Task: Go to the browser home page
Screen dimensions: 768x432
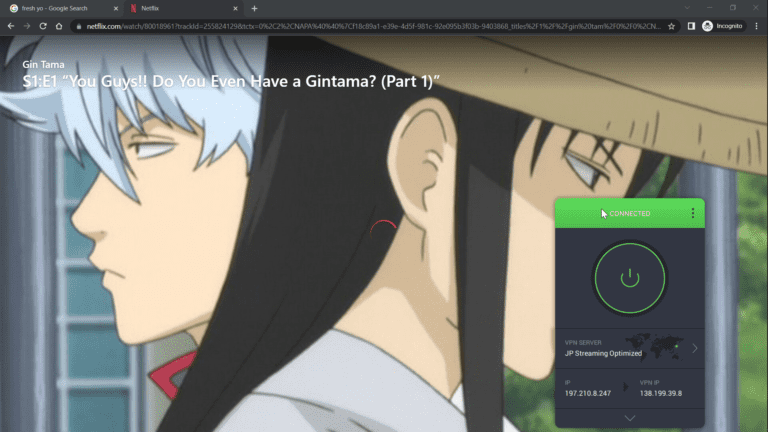Action: click(x=59, y=25)
